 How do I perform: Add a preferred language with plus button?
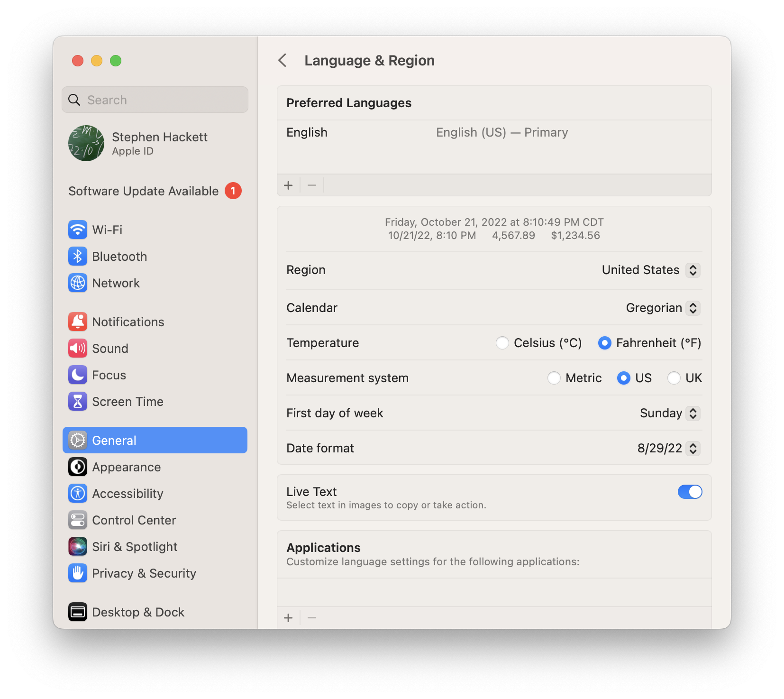pyautogui.click(x=288, y=185)
